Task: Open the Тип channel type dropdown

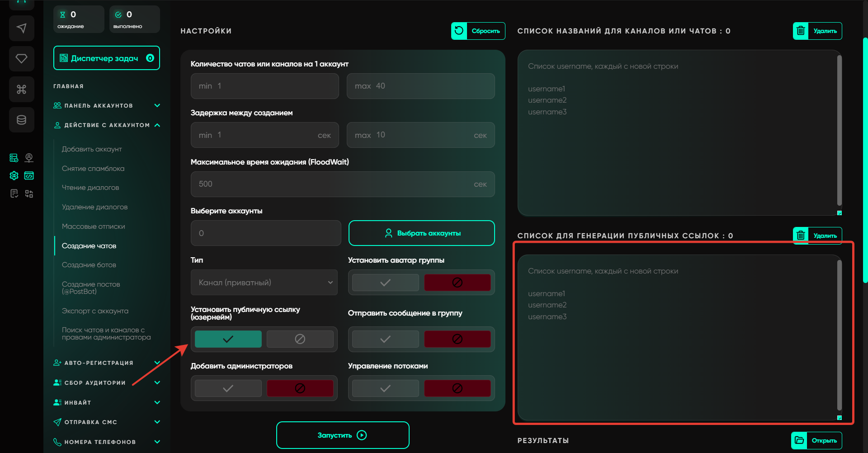Action: click(x=264, y=283)
